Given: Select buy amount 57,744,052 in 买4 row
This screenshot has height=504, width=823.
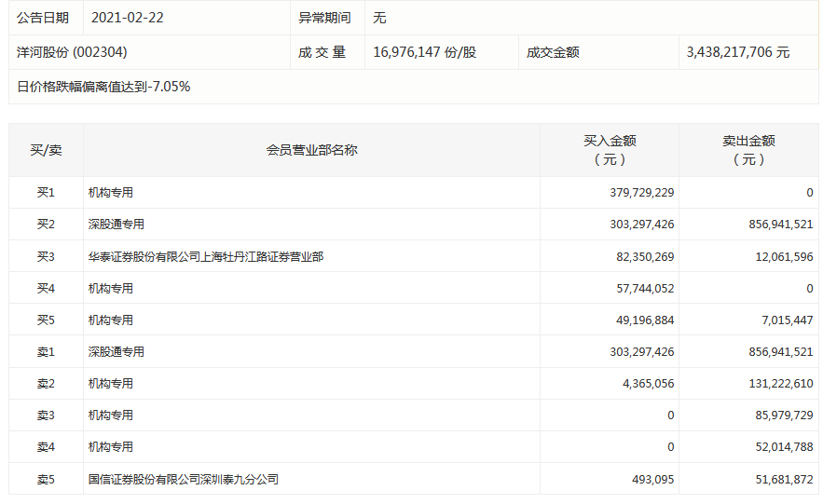Looking at the screenshot, I should tap(641, 288).
